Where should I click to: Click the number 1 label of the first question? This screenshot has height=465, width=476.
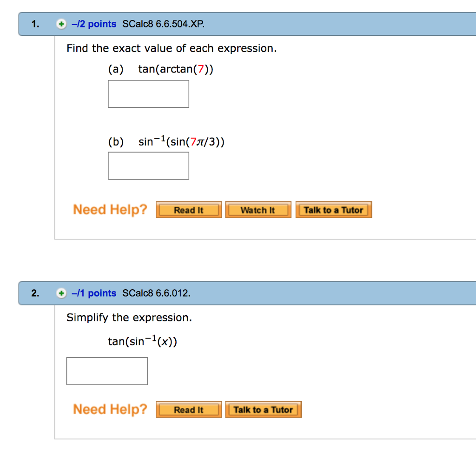click(34, 24)
